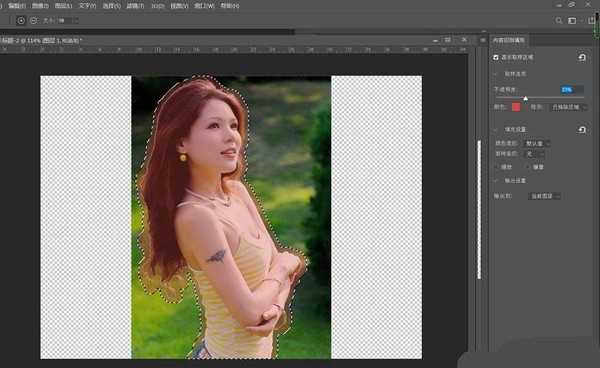
Task: Select the subtract-from-sampling-area brush mode icon
Action: pos(34,21)
